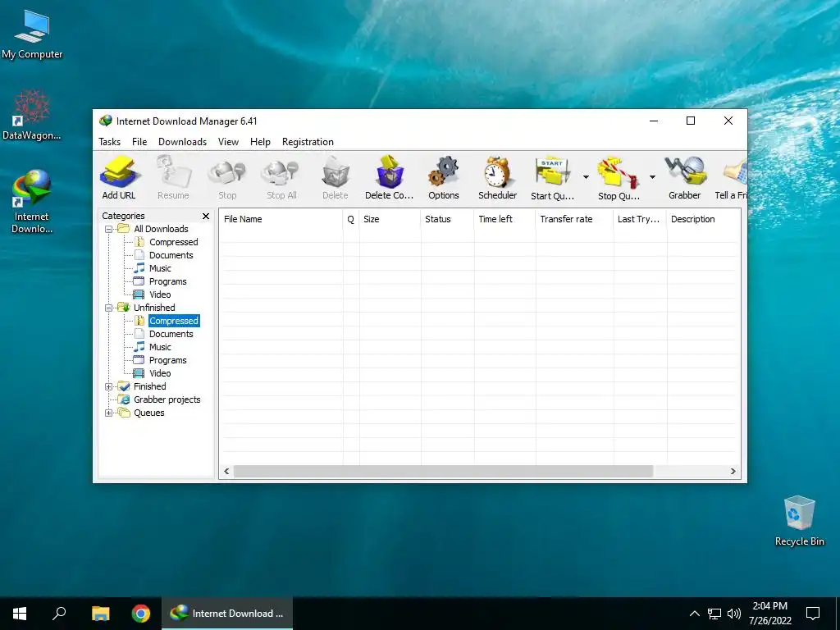Sort by Transfer rate column header
Screen dimensions: 840x630
click(574, 219)
